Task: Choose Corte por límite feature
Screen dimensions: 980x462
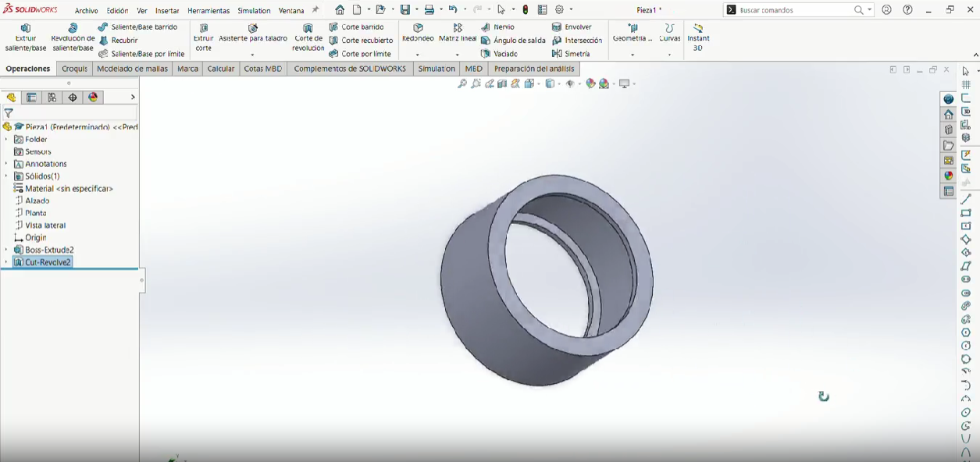Action: point(360,54)
